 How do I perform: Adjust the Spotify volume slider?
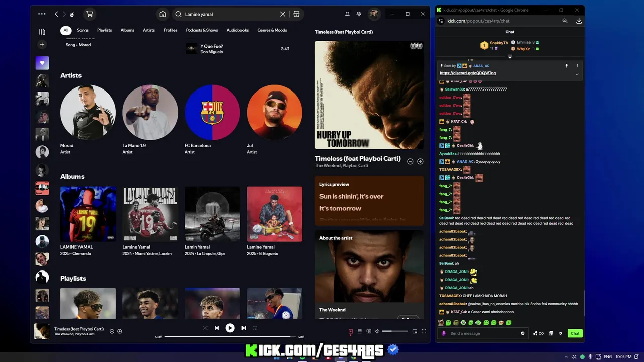coord(395,331)
